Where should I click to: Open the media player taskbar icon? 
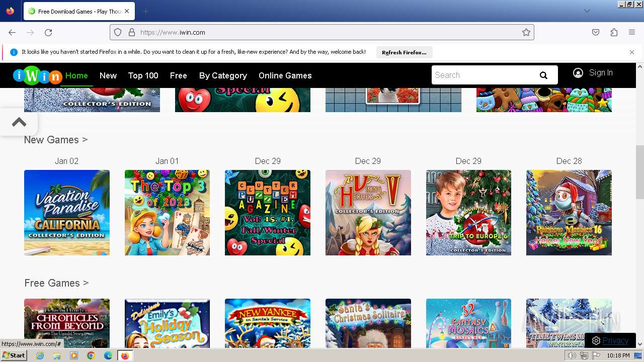74,355
